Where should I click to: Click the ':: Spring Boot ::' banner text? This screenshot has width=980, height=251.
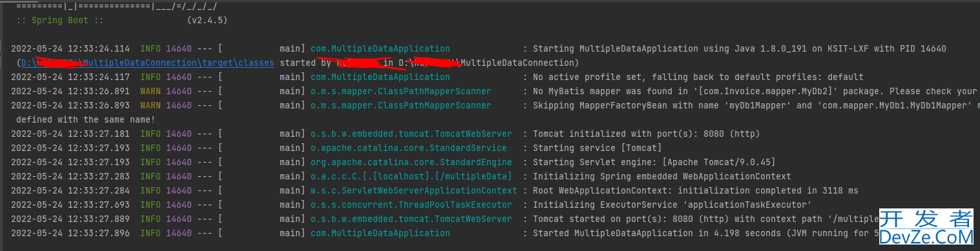[x=60, y=20]
